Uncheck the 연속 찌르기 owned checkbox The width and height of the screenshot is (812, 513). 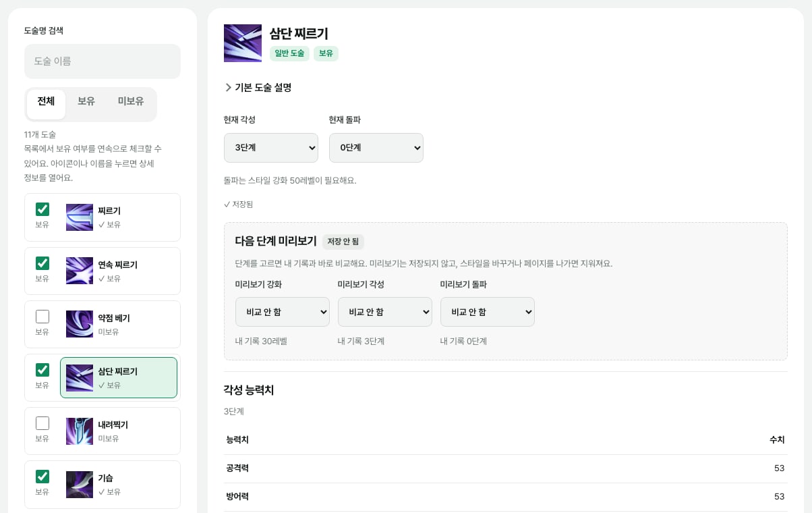(x=42, y=263)
